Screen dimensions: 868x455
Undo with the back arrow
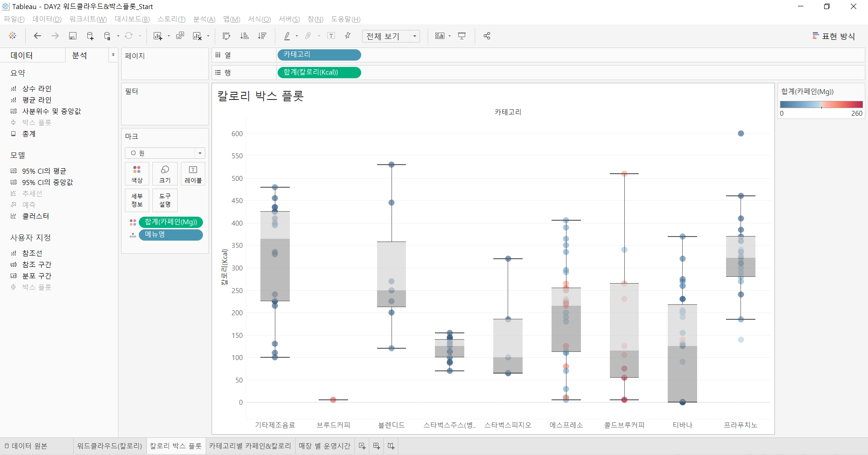click(x=38, y=36)
